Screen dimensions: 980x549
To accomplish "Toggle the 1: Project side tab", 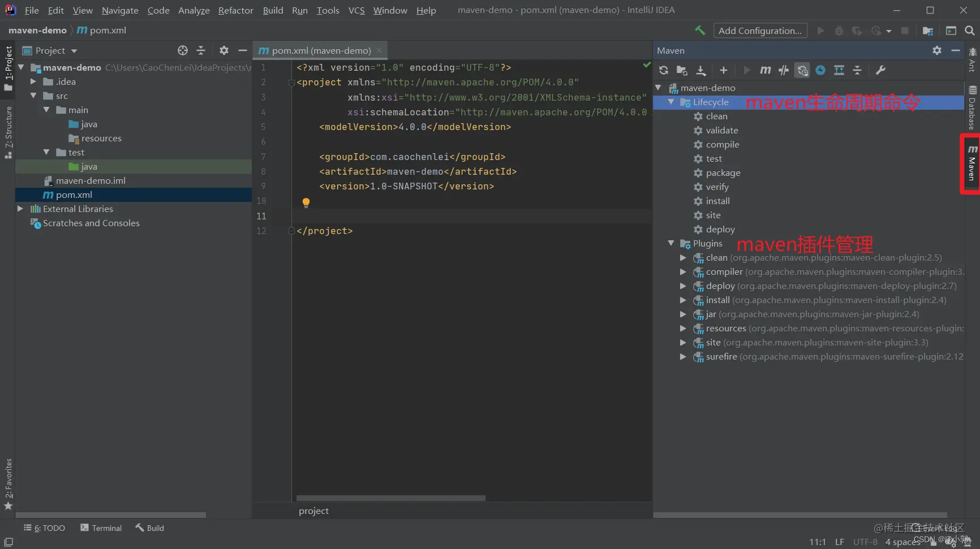I will tap(8, 68).
